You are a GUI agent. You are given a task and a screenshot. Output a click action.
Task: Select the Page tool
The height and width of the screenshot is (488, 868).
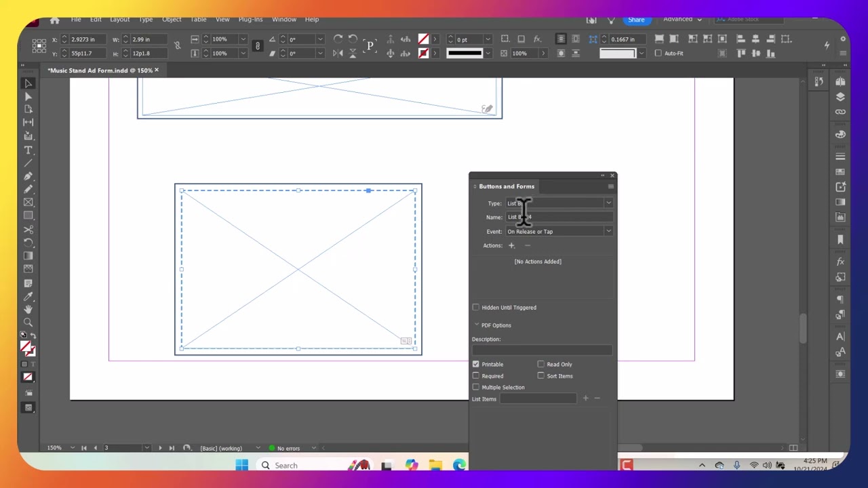[28, 109]
